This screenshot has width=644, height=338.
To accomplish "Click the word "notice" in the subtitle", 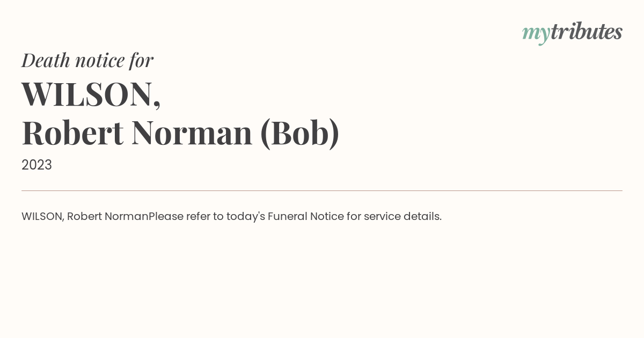I will 100,61.
